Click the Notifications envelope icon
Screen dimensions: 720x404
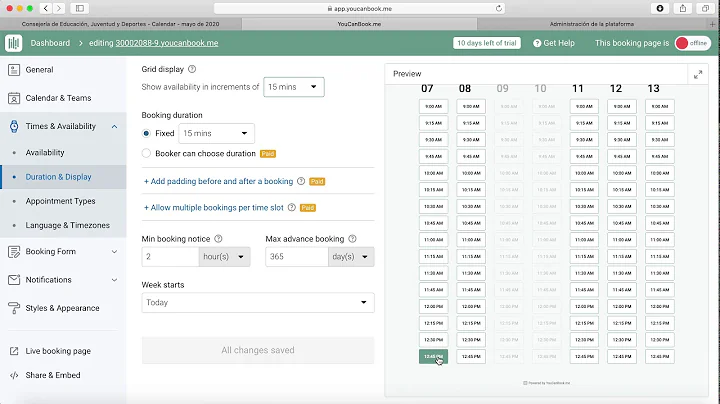pos(14,280)
